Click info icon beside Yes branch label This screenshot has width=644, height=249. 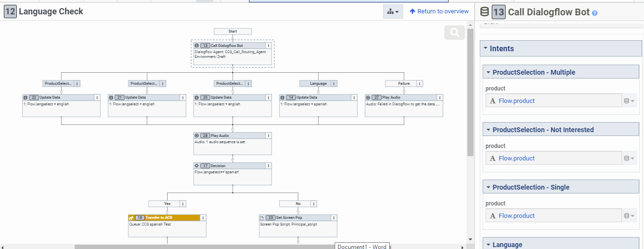(x=183, y=204)
